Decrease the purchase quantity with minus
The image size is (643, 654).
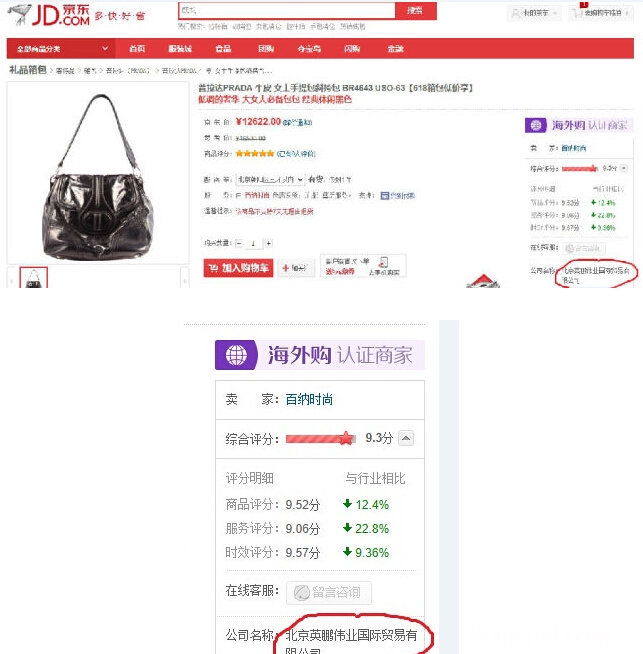tap(239, 243)
